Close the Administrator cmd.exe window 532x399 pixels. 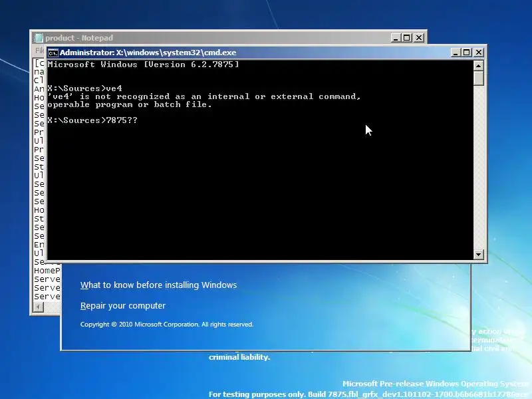point(478,53)
